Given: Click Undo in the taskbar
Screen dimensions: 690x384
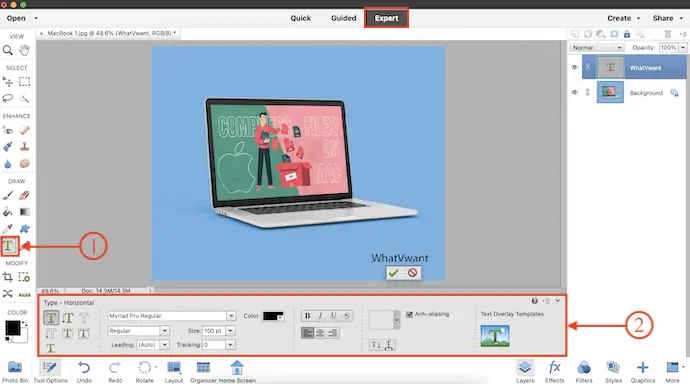Looking at the screenshot, I should click(x=84, y=372).
